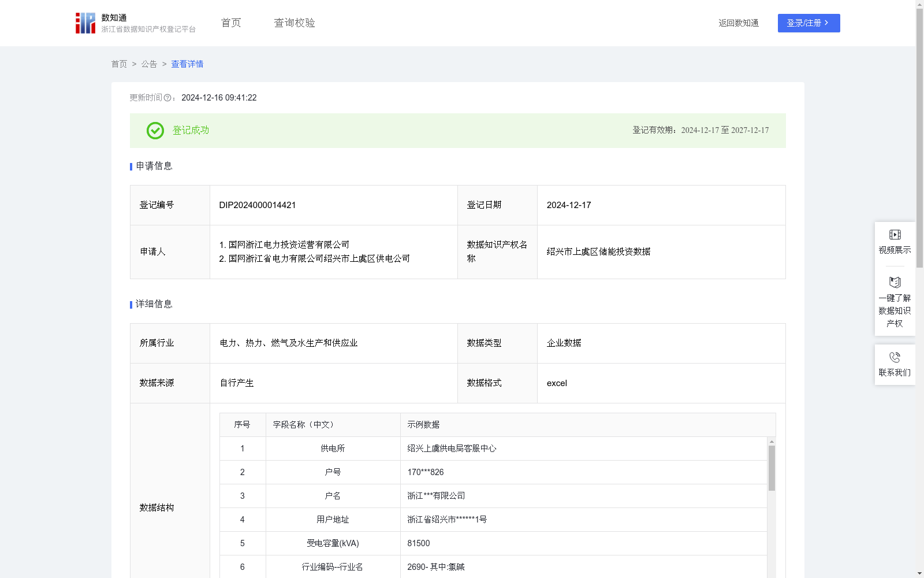Click the 数知通 platform logo
924x578 pixels.
click(x=135, y=23)
